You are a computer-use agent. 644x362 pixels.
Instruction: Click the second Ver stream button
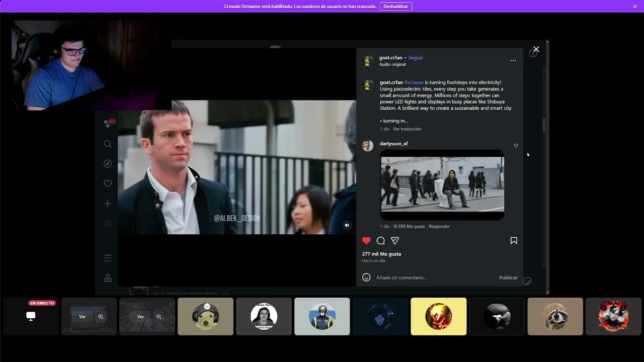pos(140,317)
